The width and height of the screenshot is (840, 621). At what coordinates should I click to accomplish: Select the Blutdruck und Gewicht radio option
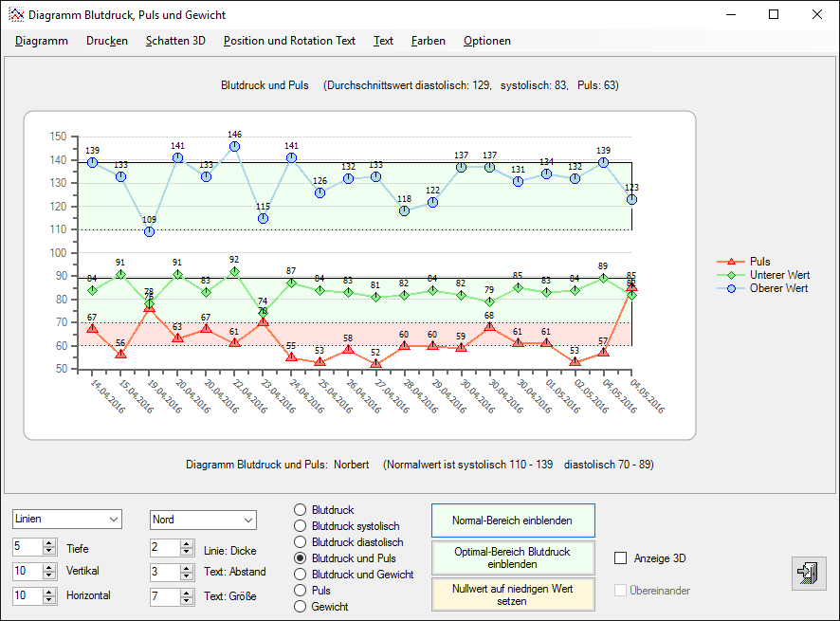point(301,575)
